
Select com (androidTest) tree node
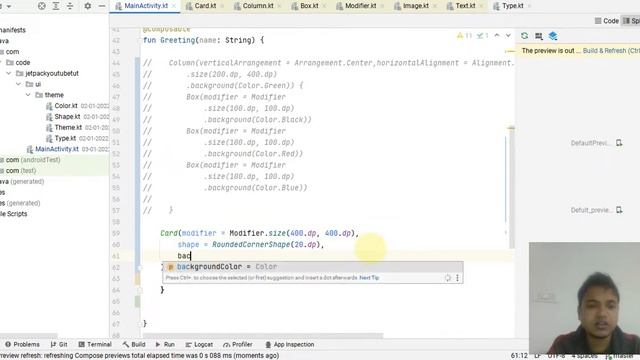[33, 160]
